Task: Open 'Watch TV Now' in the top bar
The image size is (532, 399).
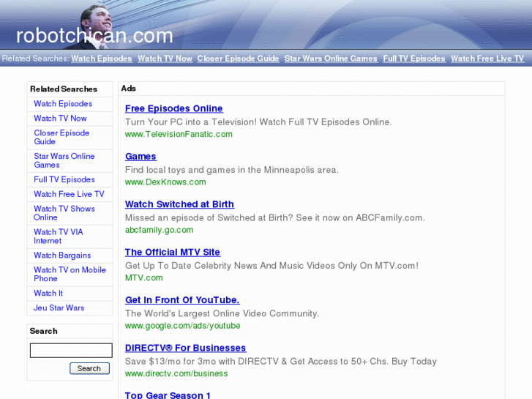Action: pos(165,59)
